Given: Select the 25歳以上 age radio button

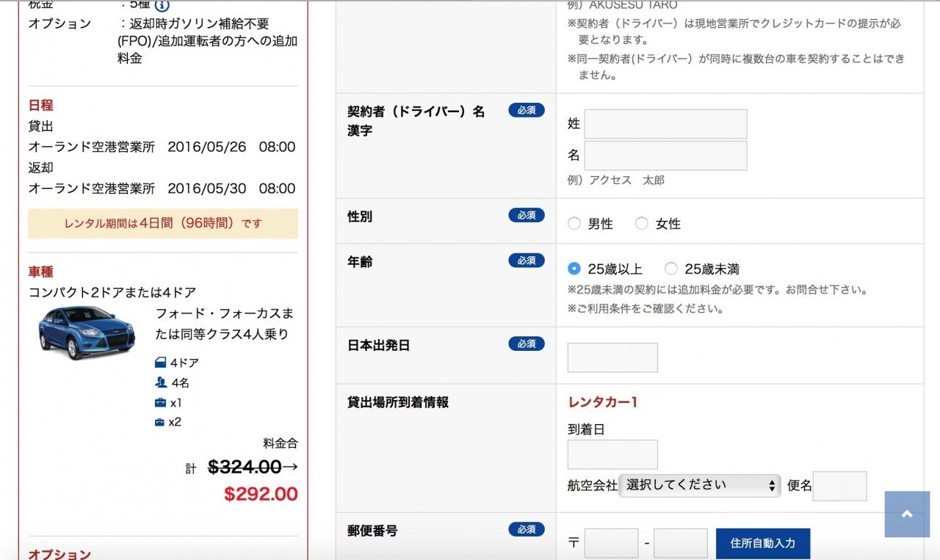Looking at the screenshot, I should [x=574, y=269].
